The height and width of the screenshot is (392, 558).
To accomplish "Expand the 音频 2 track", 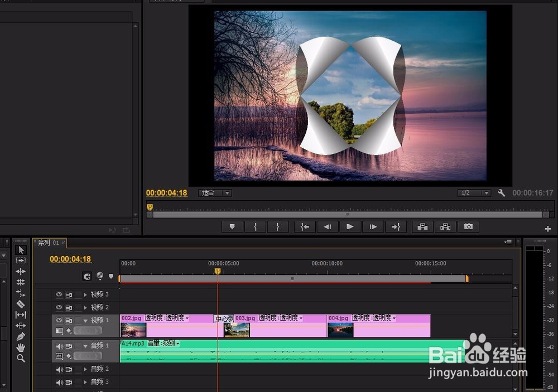I will coord(85,369).
